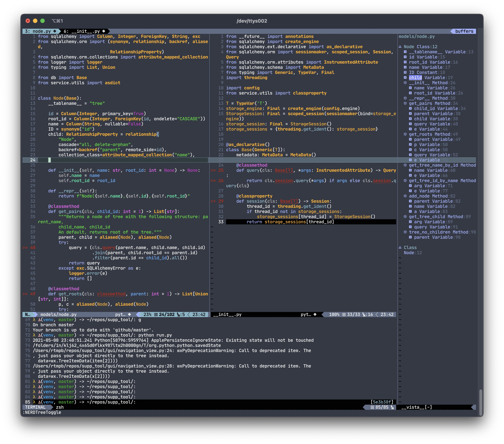Click the error sign marker on line 40
Viewport: 504px width, 444px height.
25,248
